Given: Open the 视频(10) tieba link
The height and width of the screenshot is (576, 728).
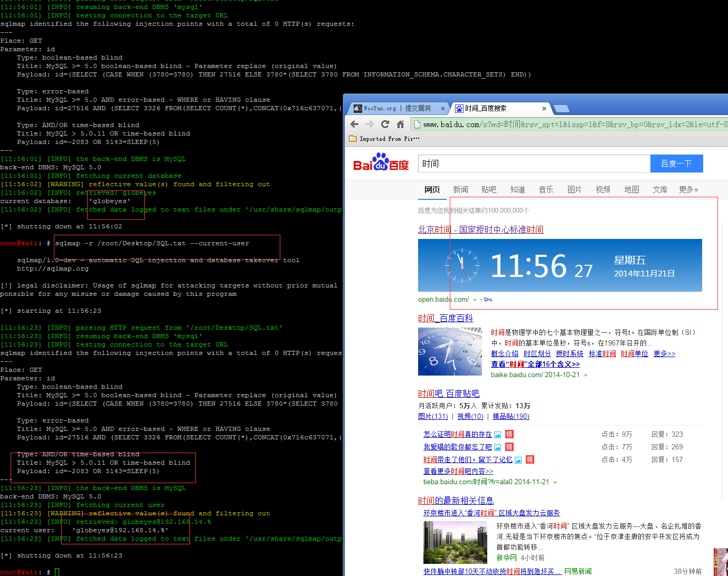Looking at the screenshot, I should (470, 416).
